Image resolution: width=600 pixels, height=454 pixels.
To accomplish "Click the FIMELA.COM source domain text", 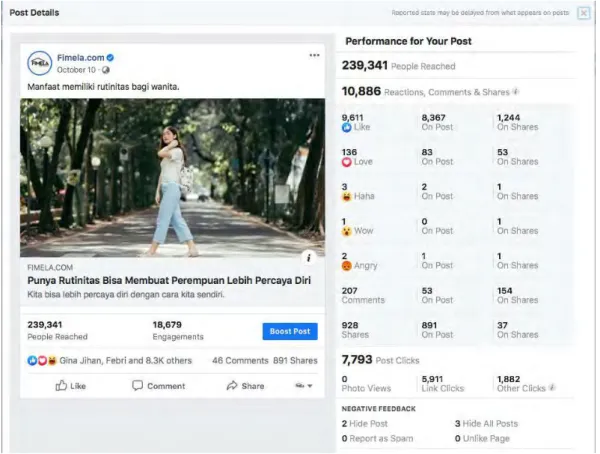I will pos(50,268).
